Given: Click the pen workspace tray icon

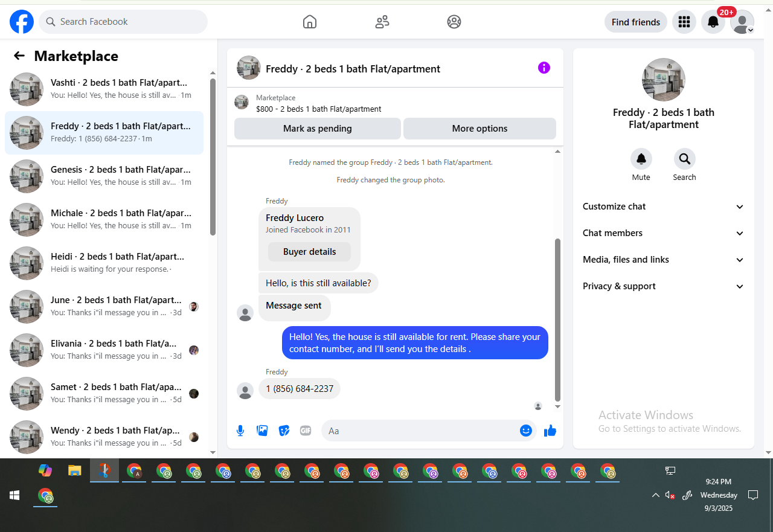Looking at the screenshot, I should tap(687, 495).
